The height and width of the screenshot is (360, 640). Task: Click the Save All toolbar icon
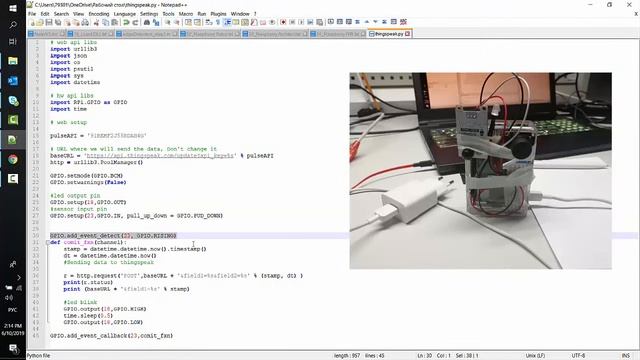pyautogui.click(x=58, y=22)
